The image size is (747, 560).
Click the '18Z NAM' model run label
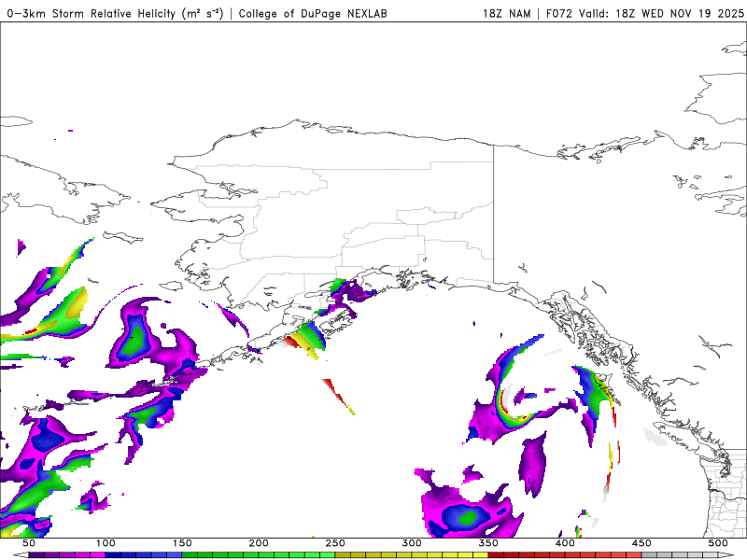point(506,13)
